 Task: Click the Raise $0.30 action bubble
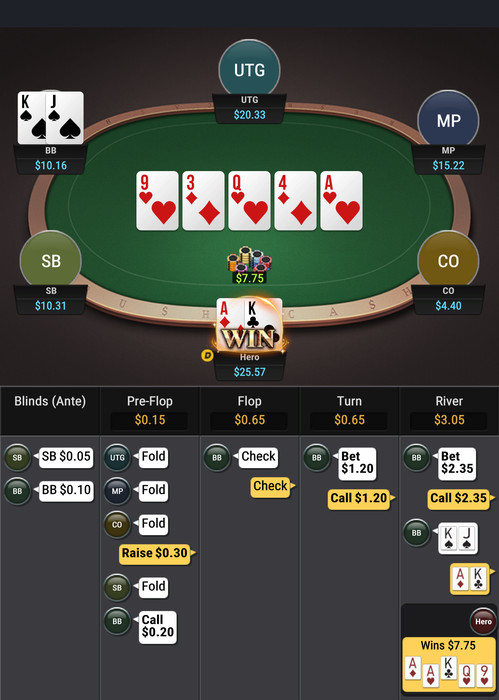(x=155, y=553)
